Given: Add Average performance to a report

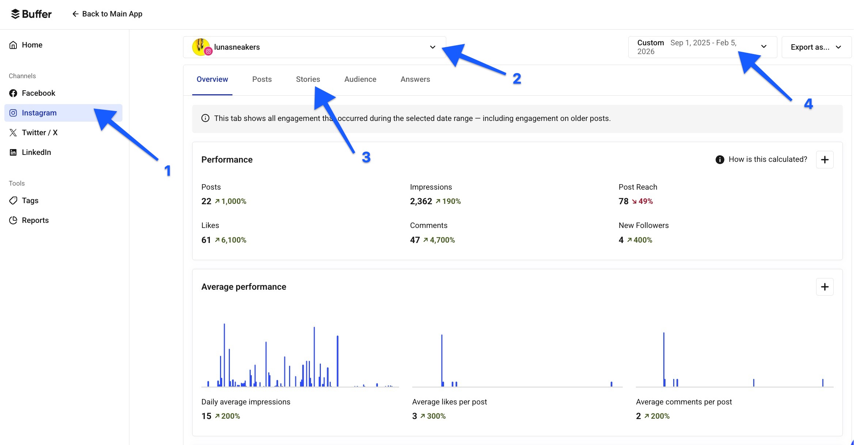Looking at the screenshot, I should click(x=825, y=287).
